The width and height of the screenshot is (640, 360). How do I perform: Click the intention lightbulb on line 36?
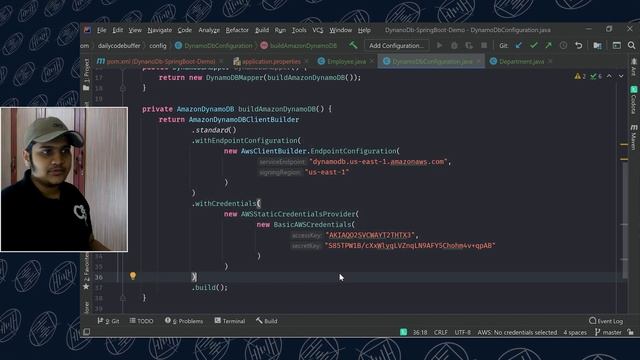pyautogui.click(x=133, y=276)
